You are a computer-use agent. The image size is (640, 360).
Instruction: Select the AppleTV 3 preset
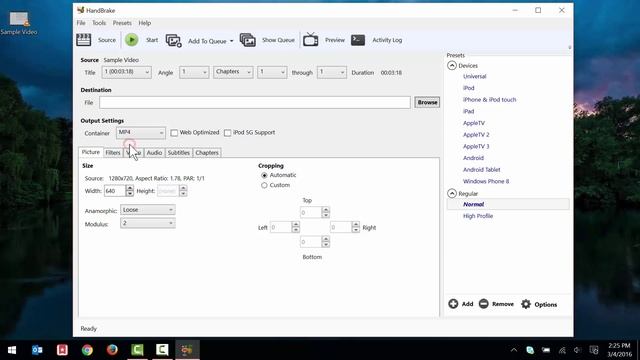coord(476,146)
